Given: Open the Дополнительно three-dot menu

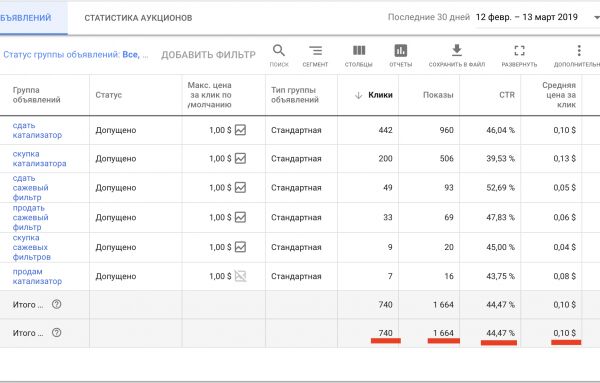Looking at the screenshot, I should [x=579, y=51].
